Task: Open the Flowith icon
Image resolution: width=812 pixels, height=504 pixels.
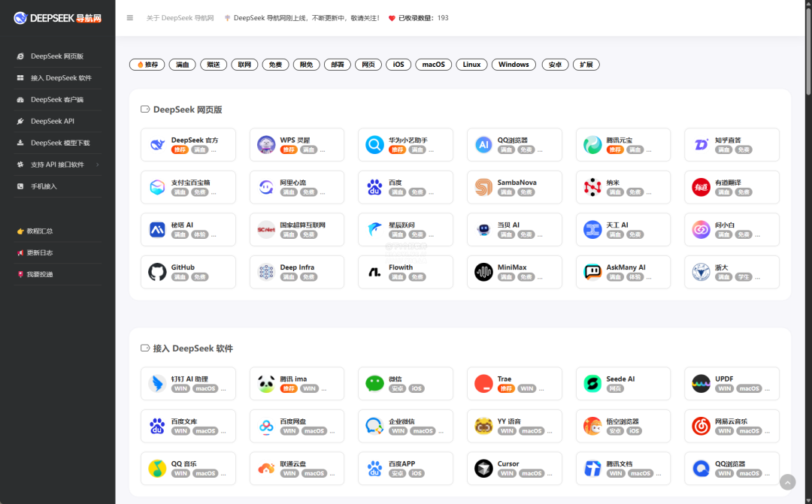Action: click(x=375, y=272)
